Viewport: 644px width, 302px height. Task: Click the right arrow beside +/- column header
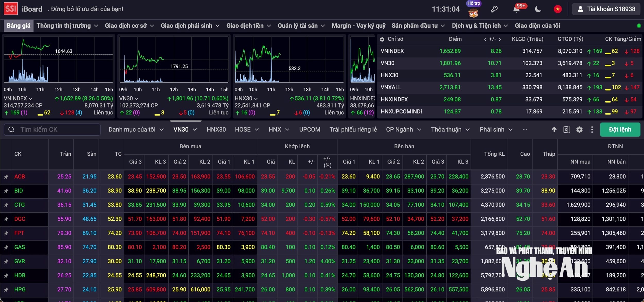500,39
